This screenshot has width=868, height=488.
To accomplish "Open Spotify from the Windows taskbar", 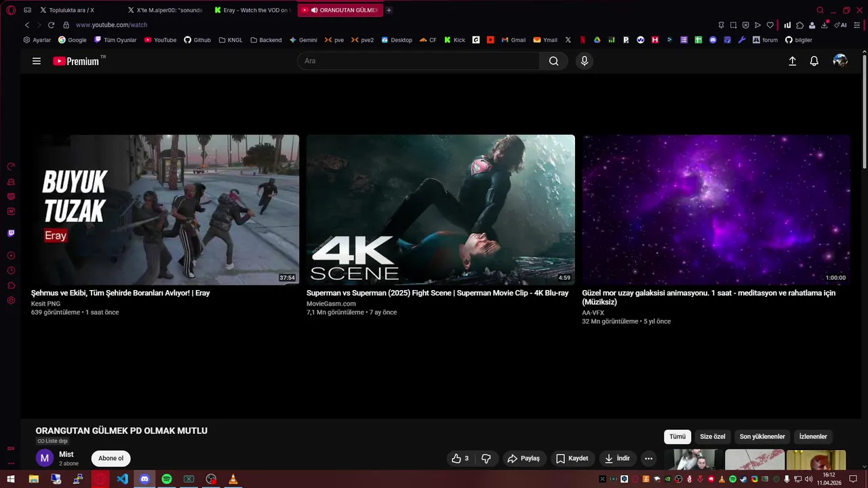I will 167,479.
